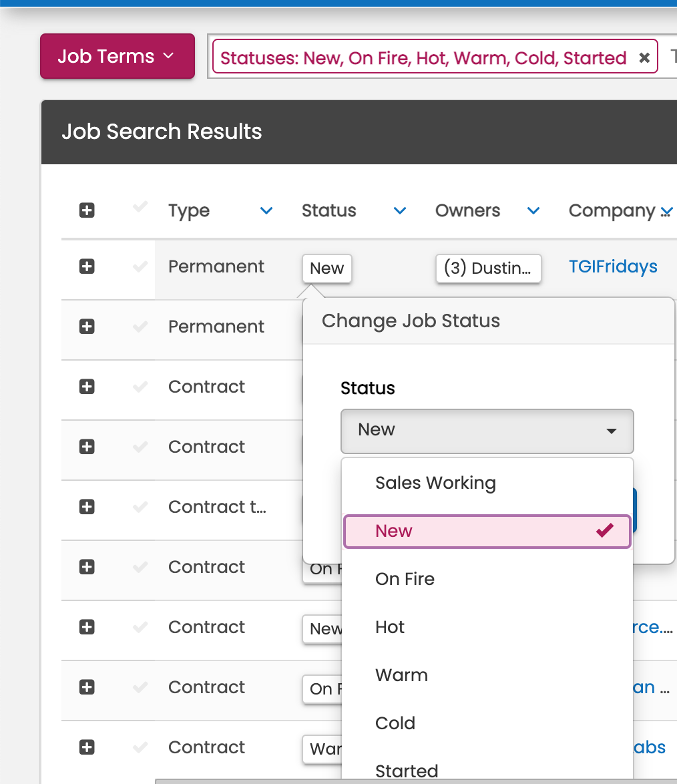Select Sales Working from status options
Viewport: 677px width, 784px height.
pos(435,482)
